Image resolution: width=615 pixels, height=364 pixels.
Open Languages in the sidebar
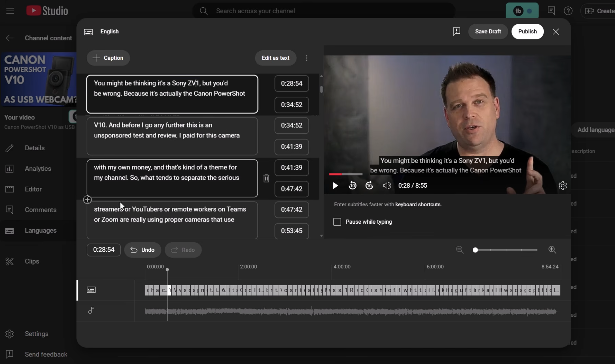[x=38, y=231]
